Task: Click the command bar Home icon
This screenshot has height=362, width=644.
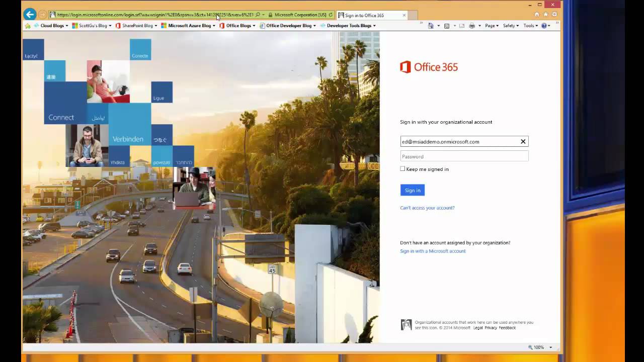Action: tap(431, 26)
